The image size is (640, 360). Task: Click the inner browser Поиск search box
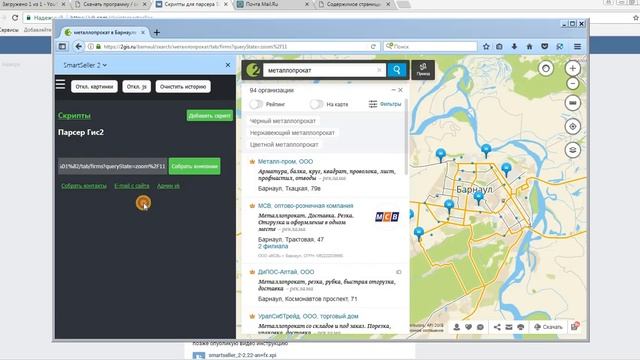430,47
